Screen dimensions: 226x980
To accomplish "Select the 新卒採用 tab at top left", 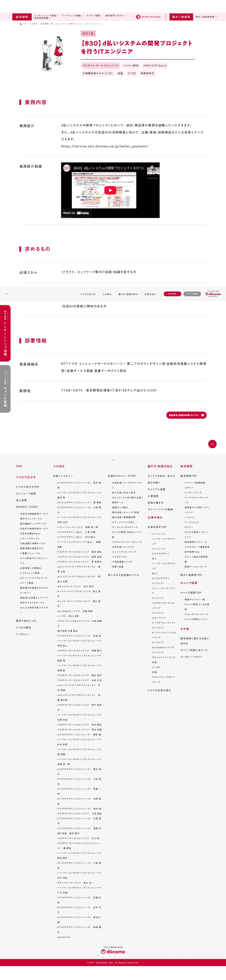I will (x=22, y=17).
